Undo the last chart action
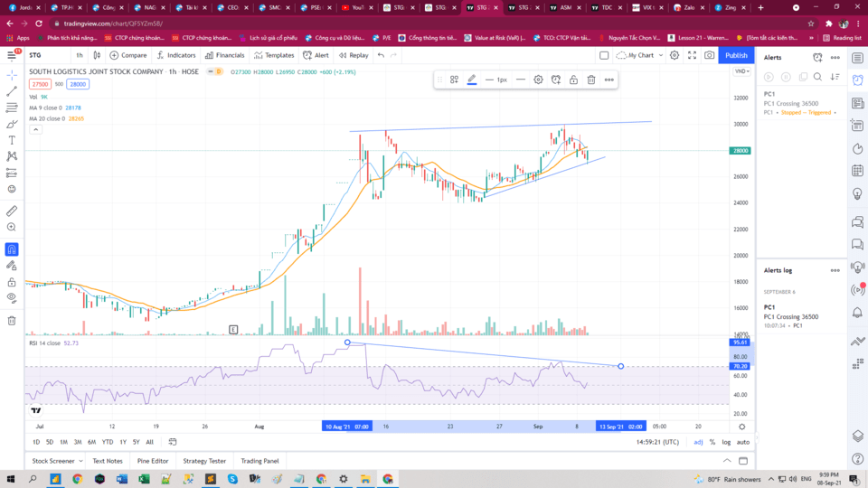The height and width of the screenshot is (488, 868). coord(381,55)
